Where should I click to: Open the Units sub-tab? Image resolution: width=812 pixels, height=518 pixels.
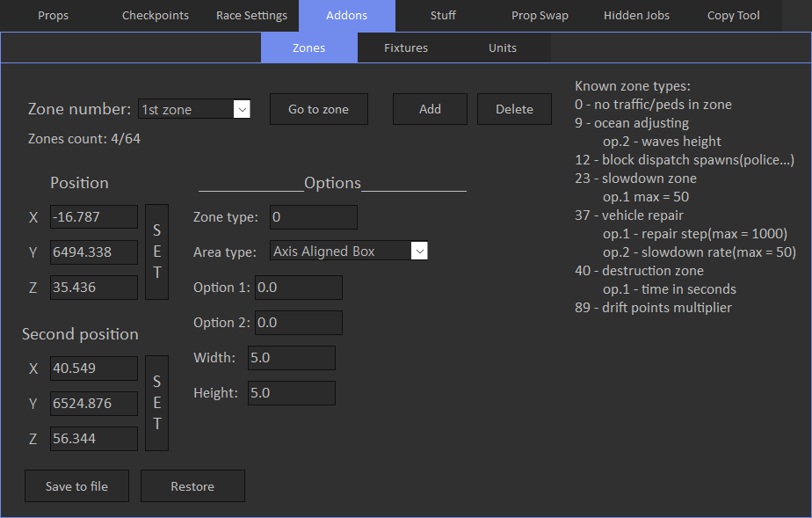(x=503, y=47)
